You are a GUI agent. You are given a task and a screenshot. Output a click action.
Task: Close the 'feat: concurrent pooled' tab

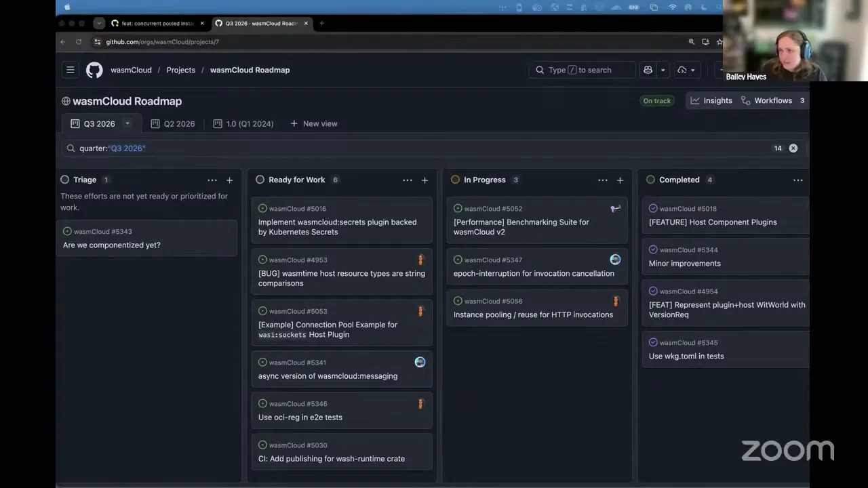201,23
